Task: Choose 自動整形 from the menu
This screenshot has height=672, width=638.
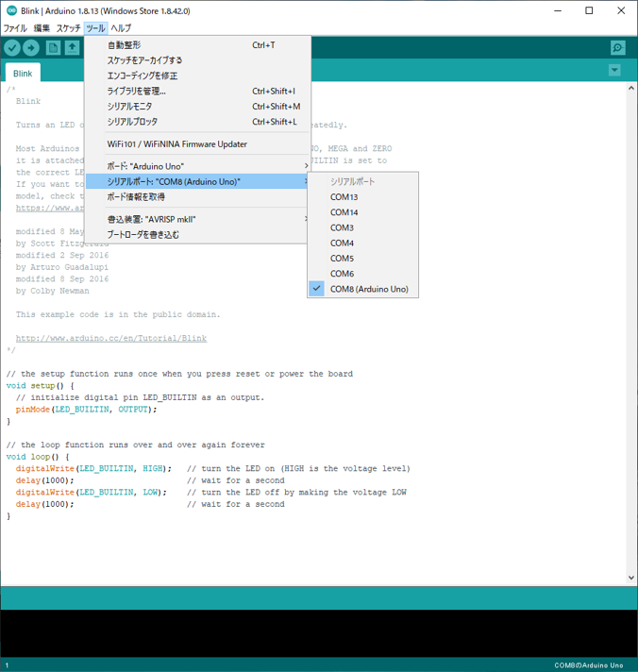Action: point(197,45)
